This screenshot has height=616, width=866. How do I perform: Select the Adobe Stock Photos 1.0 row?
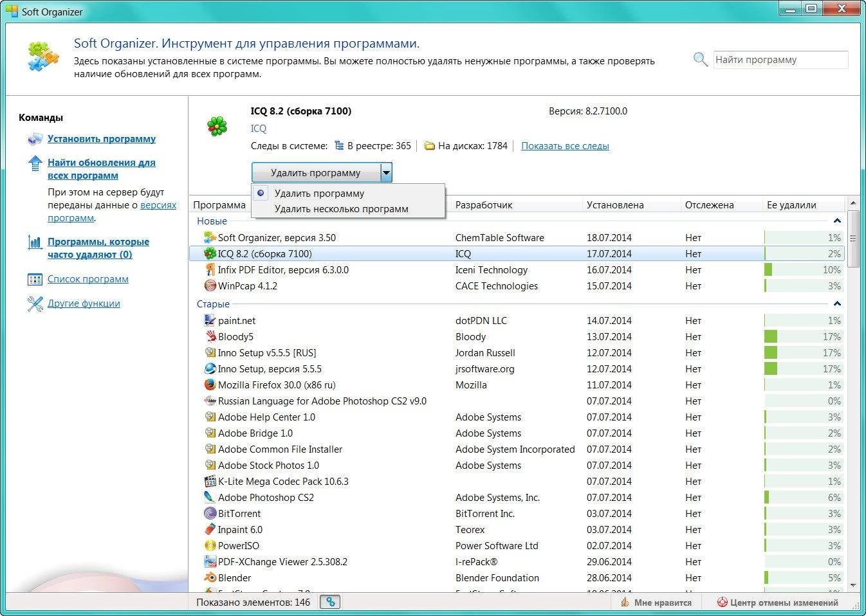[x=517, y=465]
